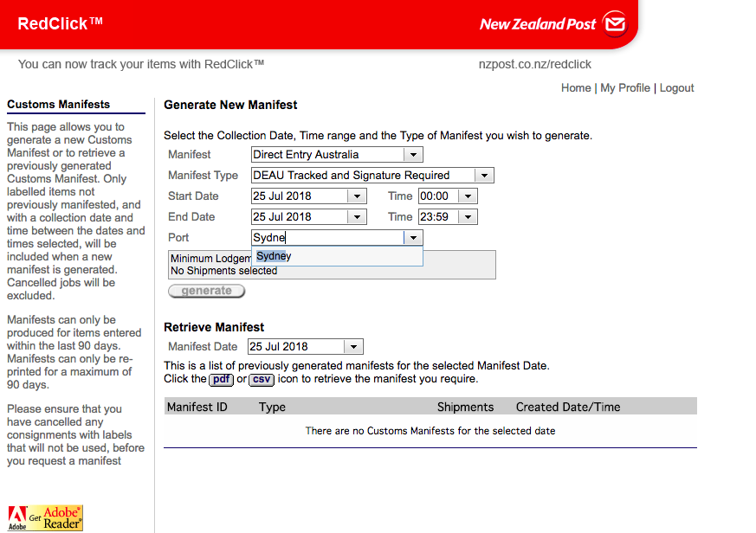Expand the Manifest Type dropdown arrow
Viewport: 756px width, 533px height.
pos(484,176)
